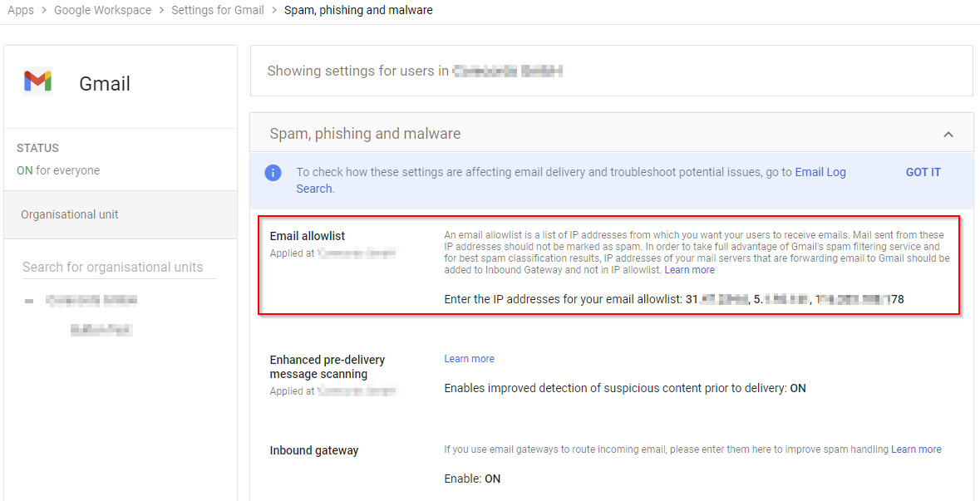Select the Organisational unit panel header

coord(70,214)
